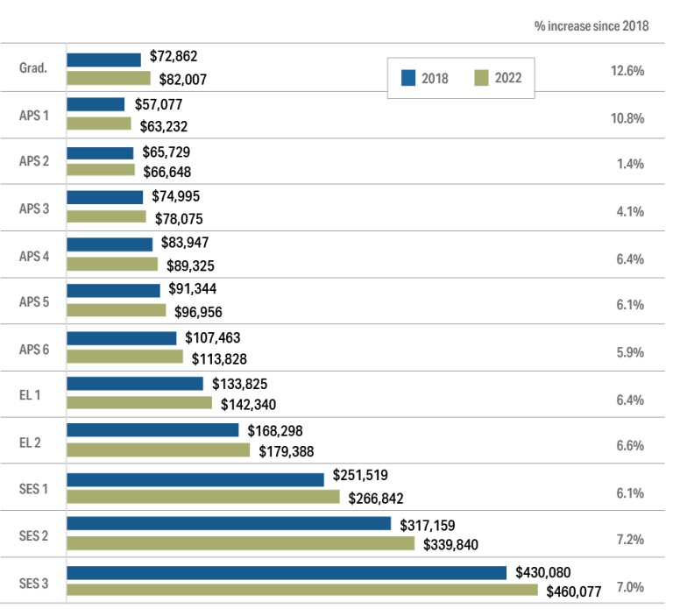Click the '$78,075' value
The width and height of the screenshot is (673, 616).
click(179, 219)
